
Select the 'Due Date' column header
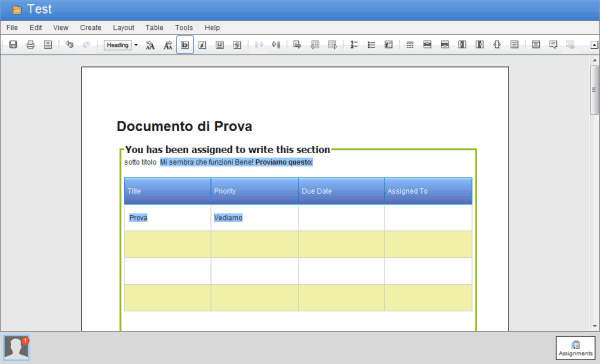pyautogui.click(x=341, y=191)
